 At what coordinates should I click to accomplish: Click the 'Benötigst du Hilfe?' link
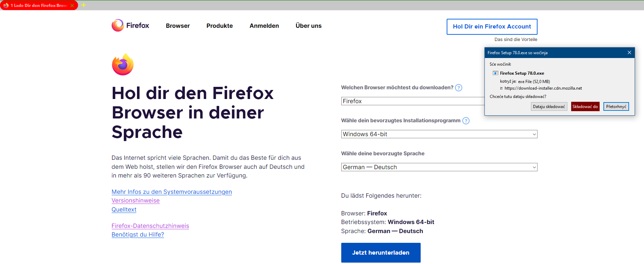tap(138, 234)
